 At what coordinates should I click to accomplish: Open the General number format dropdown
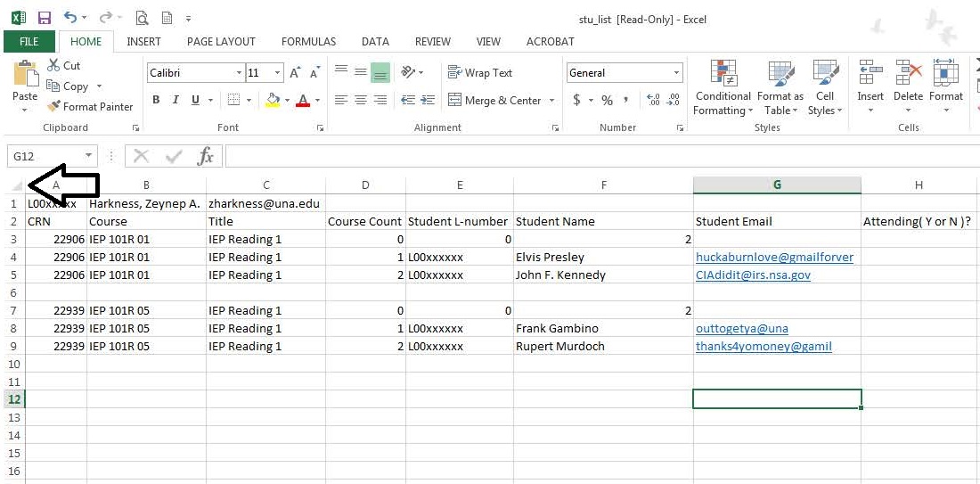677,73
